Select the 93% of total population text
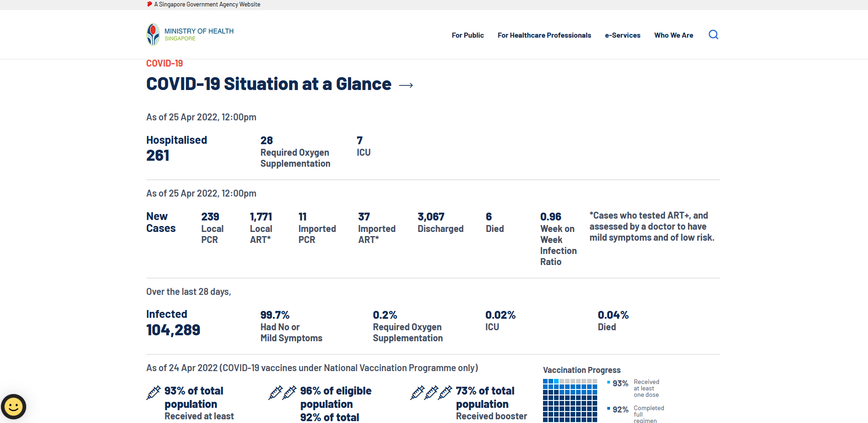This screenshot has height=423, width=868. click(x=194, y=397)
